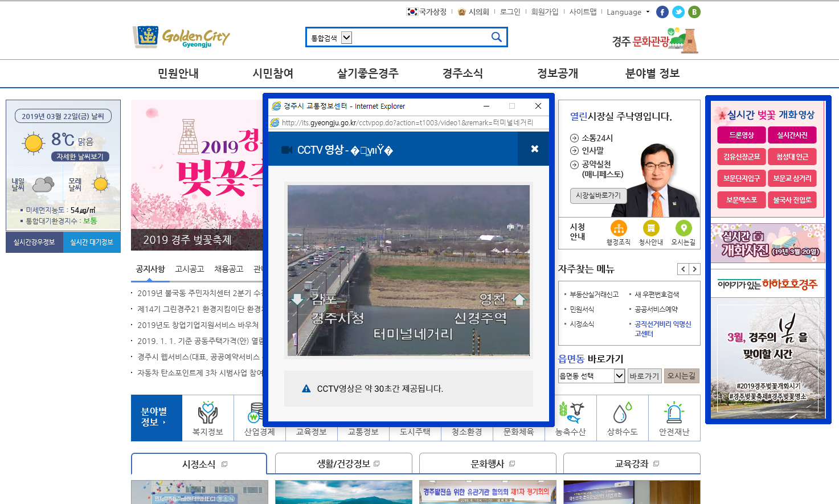Open the 읍면동 선택 dropdown
The height and width of the screenshot is (504, 839).
tap(619, 376)
